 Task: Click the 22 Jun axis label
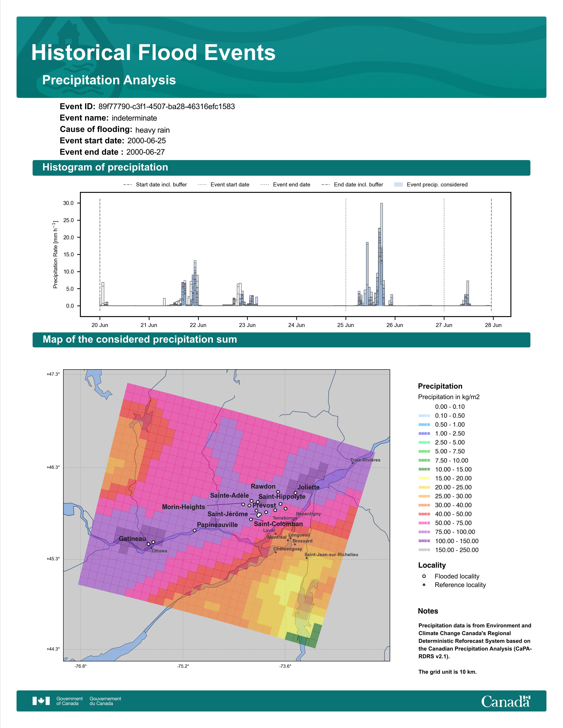[x=198, y=325]
